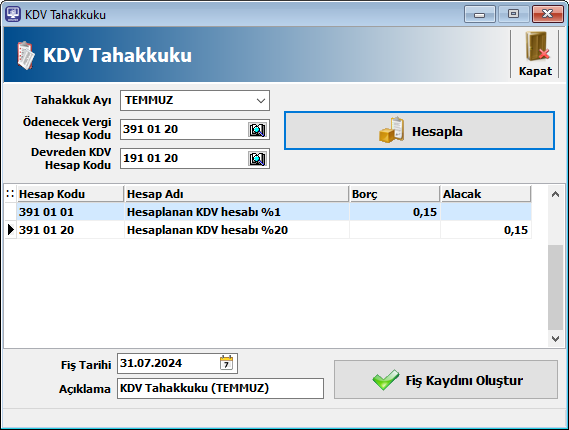This screenshot has height=430, width=569.
Task: Open lookup for Devreden KDV Hesap Kodu
Action: [257, 159]
